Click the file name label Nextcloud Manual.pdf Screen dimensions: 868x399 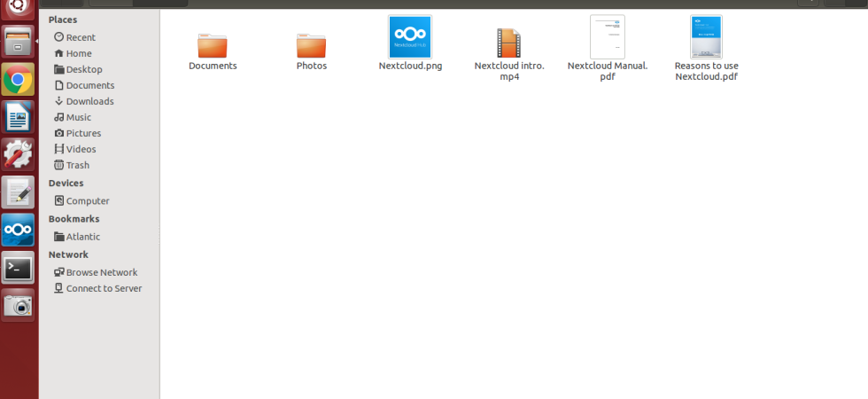click(x=608, y=71)
